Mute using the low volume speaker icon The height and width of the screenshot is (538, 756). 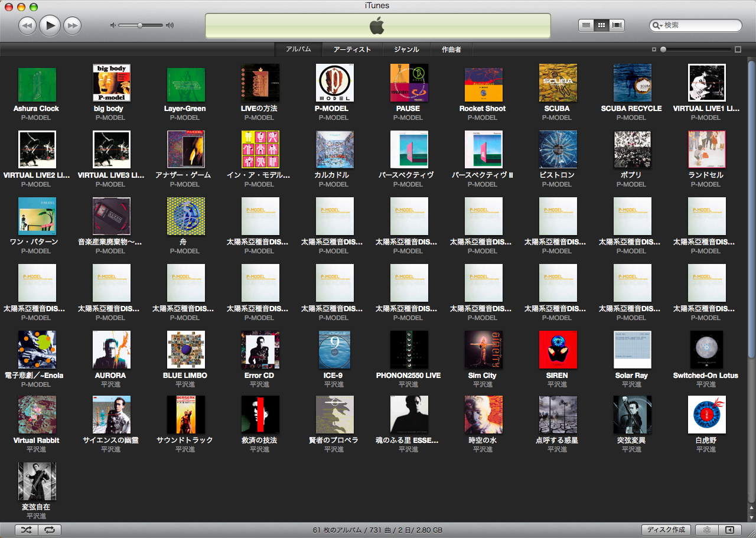coord(113,25)
